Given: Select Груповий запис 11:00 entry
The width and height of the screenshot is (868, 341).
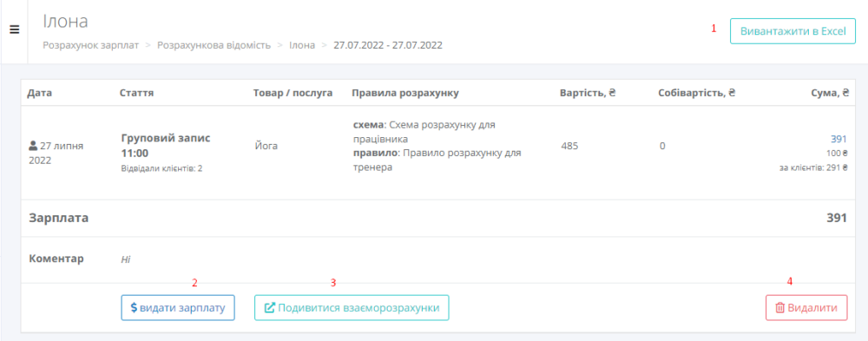Looking at the screenshot, I should coord(166,145).
